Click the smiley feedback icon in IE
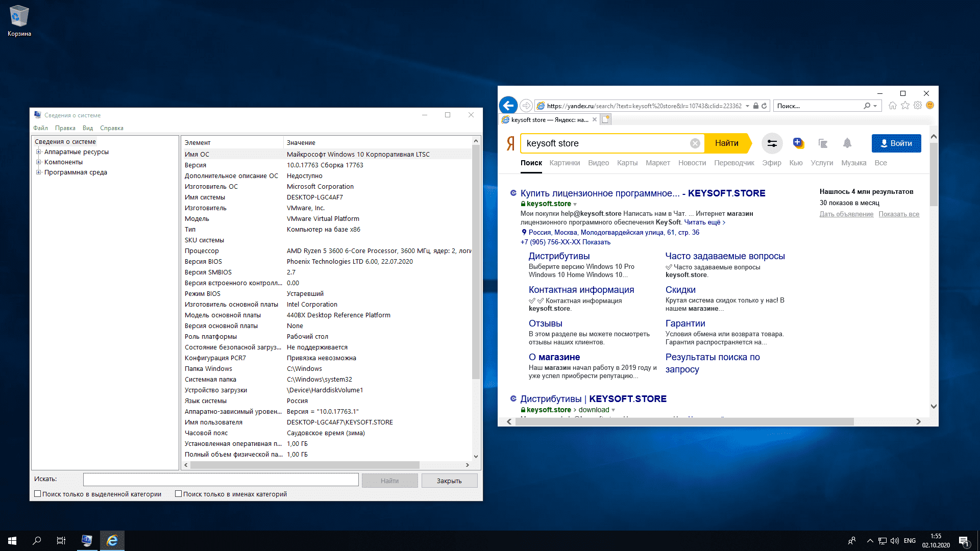The image size is (980, 551). (x=930, y=105)
